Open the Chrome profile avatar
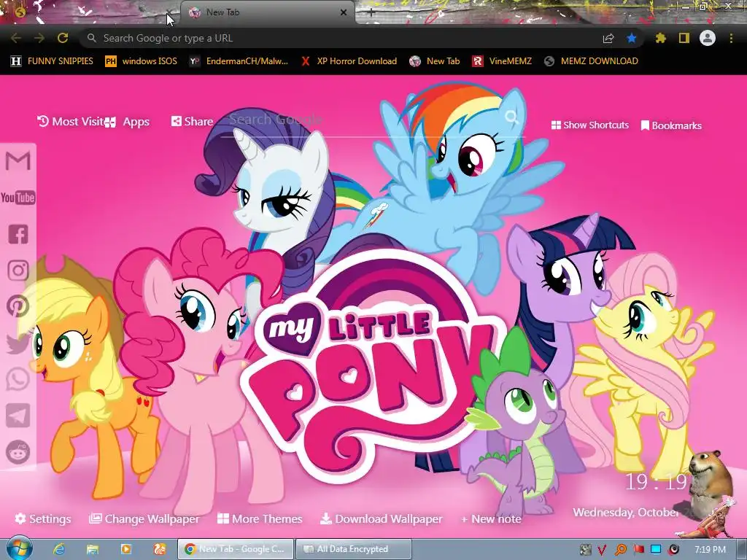Image resolution: width=747 pixels, height=560 pixels. pos(708,38)
